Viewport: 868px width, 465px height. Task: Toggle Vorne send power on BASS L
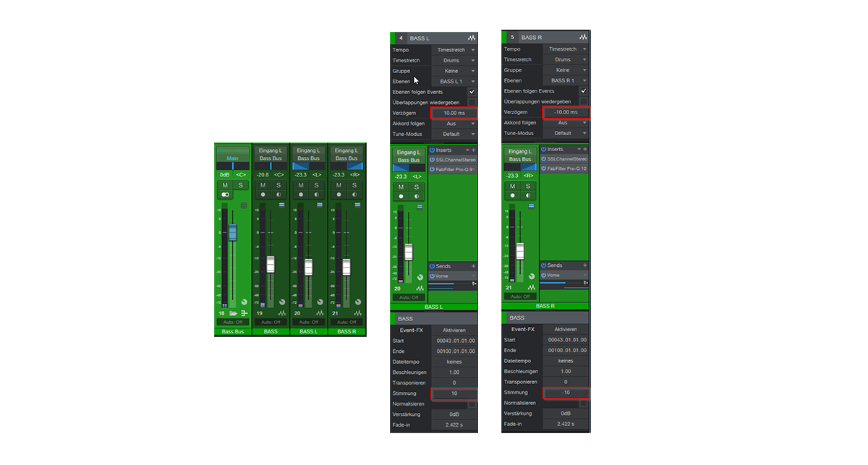click(432, 276)
